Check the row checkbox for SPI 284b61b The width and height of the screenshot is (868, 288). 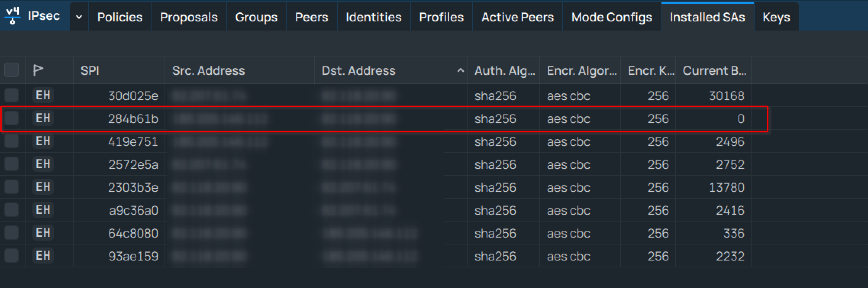click(11, 118)
